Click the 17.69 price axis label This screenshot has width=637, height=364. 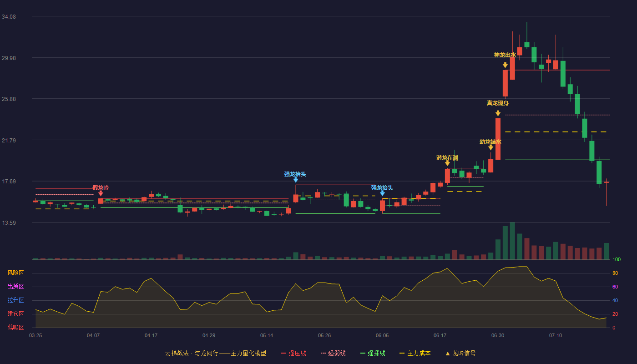9,182
